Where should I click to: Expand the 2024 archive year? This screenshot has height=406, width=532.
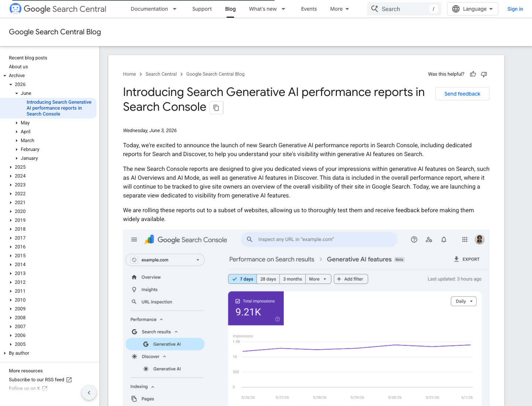[11, 176]
